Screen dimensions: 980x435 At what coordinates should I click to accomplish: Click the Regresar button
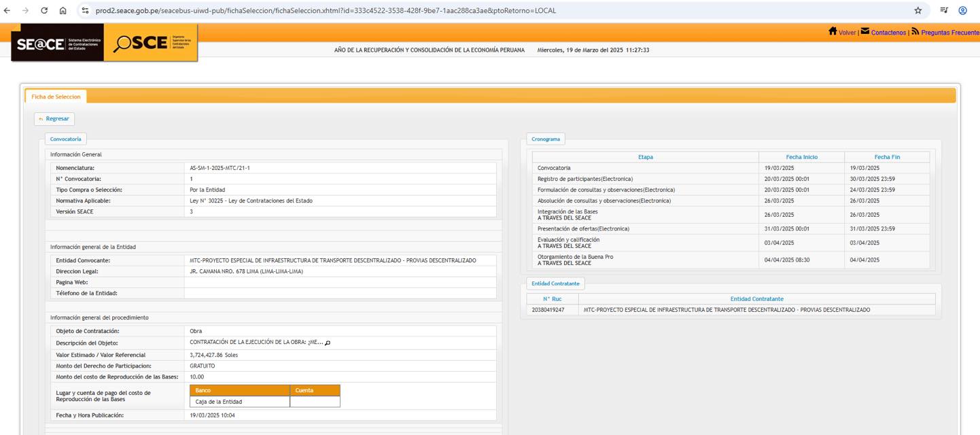coord(54,118)
